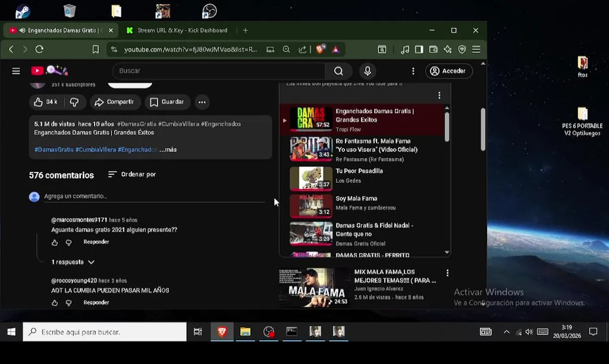Play Damas Gratis & Fidel Nadal item

311,233
